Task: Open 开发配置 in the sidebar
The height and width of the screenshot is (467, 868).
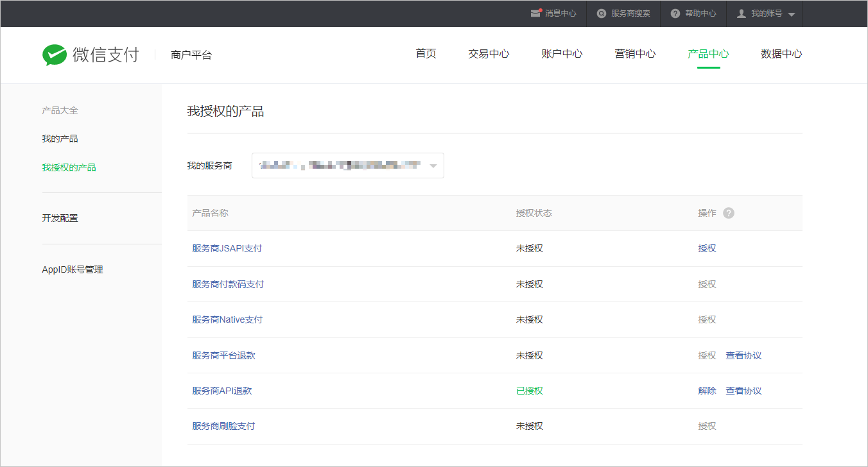Action: click(x=60, y=218)
